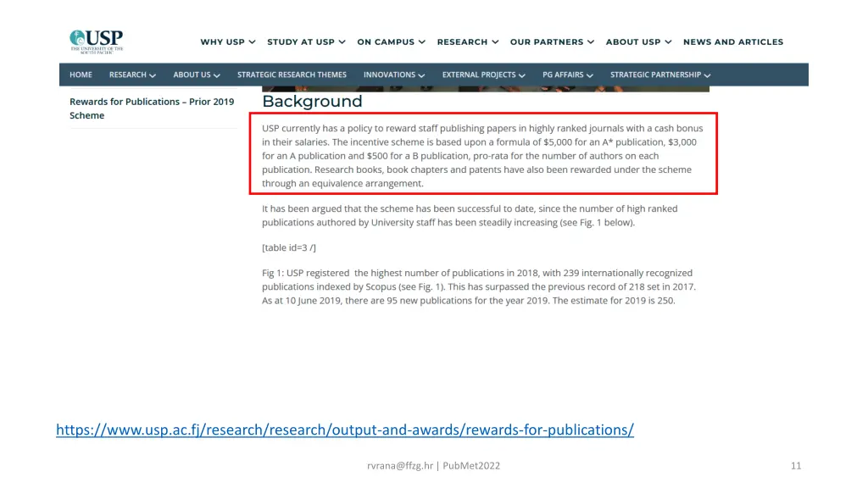Click the red-outlined policy paragraph

pos(483,156)
